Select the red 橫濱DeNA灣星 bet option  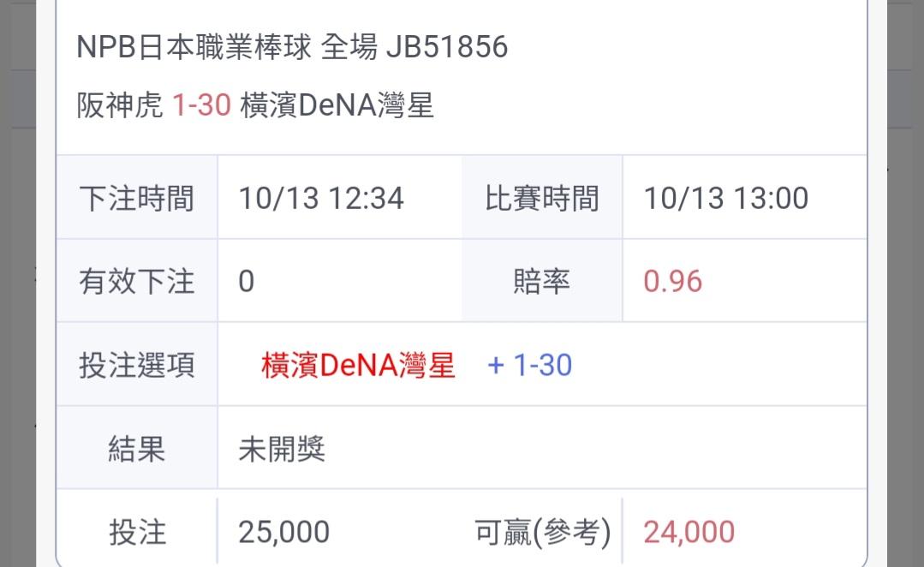click(358, 366)
